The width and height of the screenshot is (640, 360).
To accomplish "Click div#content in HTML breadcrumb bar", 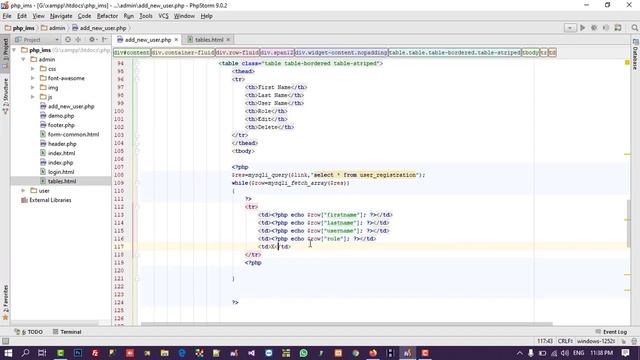I will [x=132, y=53].
